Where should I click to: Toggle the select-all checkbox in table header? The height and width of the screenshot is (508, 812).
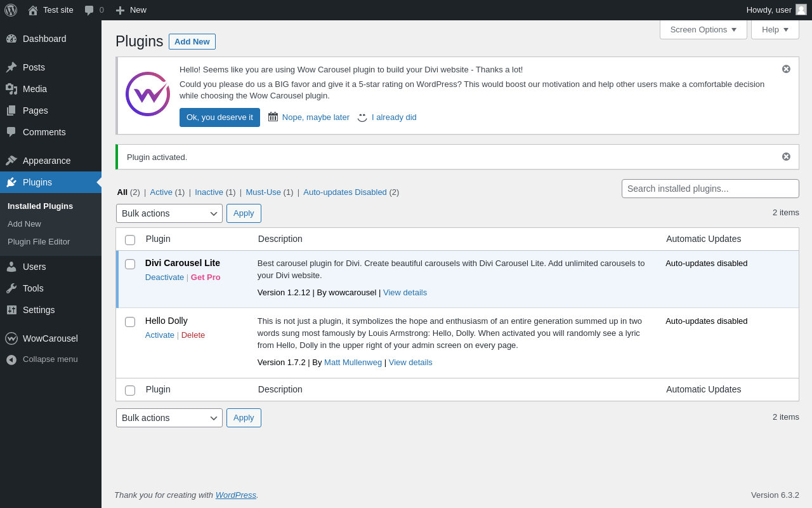[x=130, y=240]
